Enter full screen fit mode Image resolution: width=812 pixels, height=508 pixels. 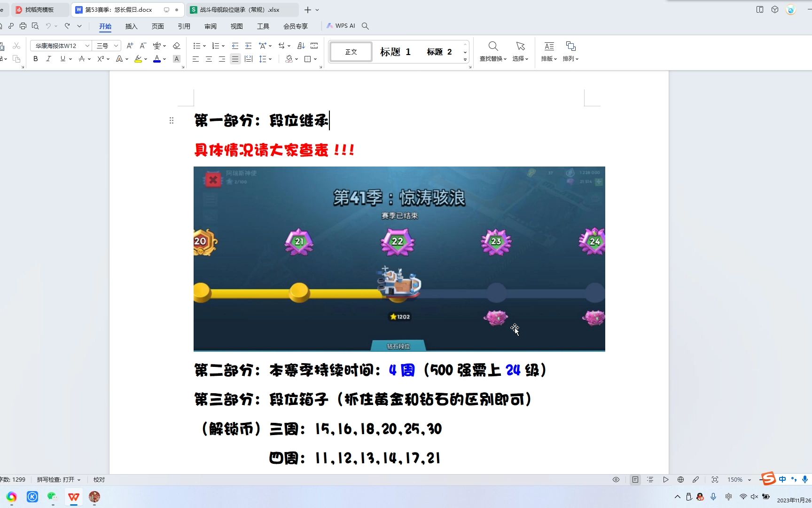715,479
